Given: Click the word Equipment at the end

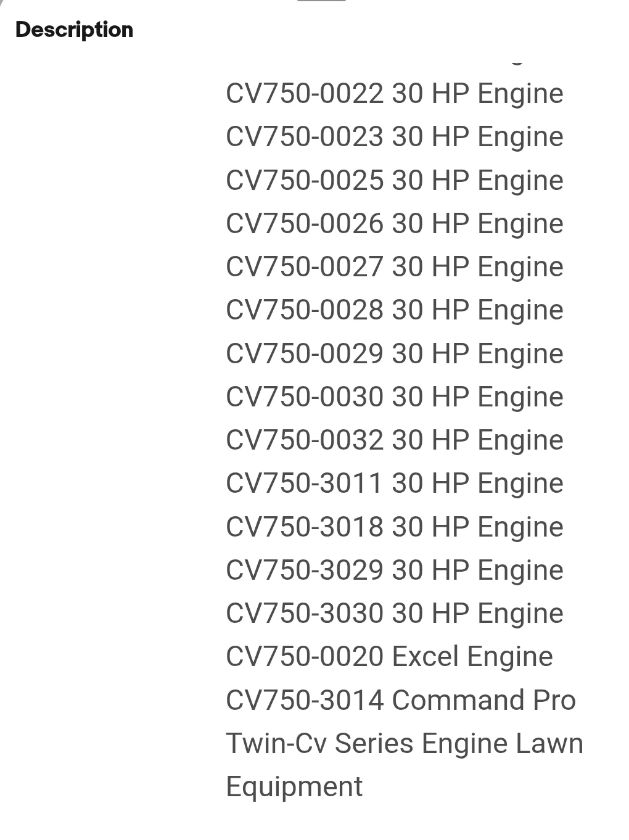Looking at the screenshot, I should (x=294, y=788).
